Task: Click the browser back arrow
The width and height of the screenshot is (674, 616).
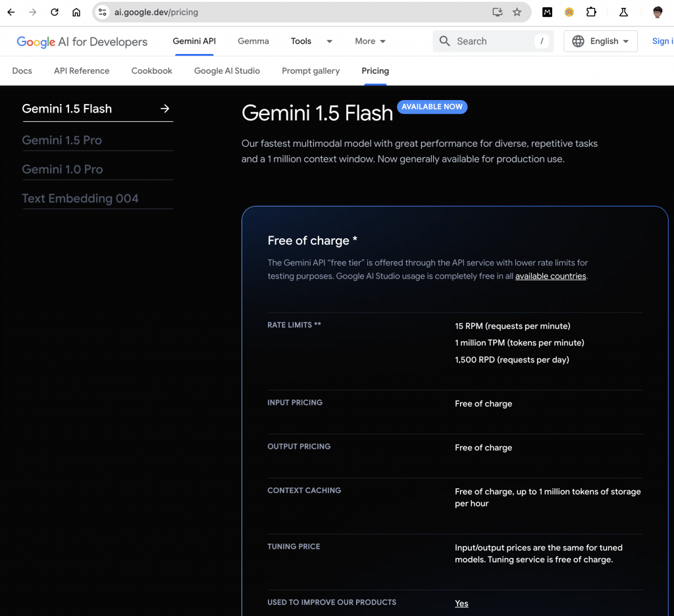Action: point(11,12)
